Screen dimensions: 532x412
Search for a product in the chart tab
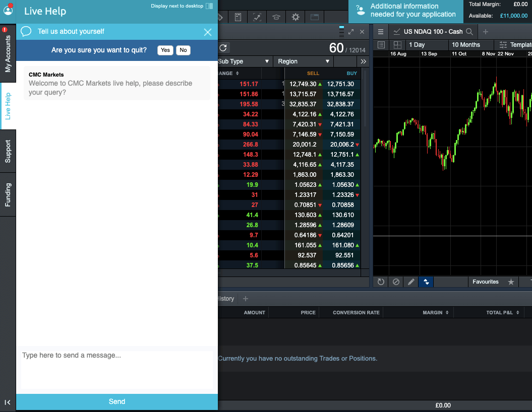click(x=469, y=32)
